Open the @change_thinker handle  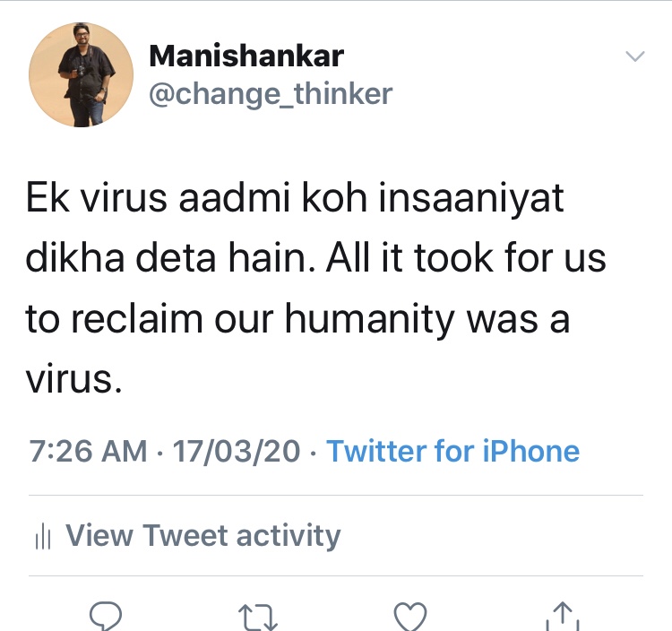270,94
